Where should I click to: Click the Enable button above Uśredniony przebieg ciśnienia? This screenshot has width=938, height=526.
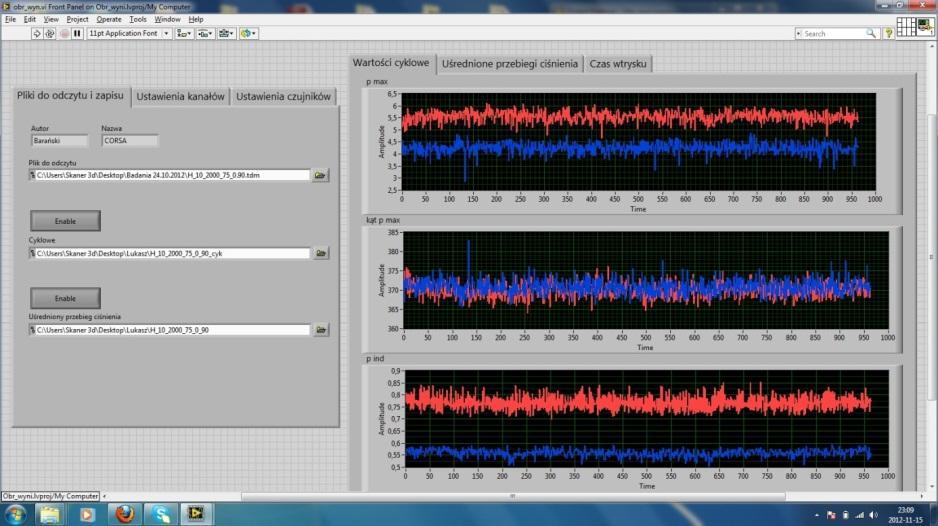pos(65,298)
